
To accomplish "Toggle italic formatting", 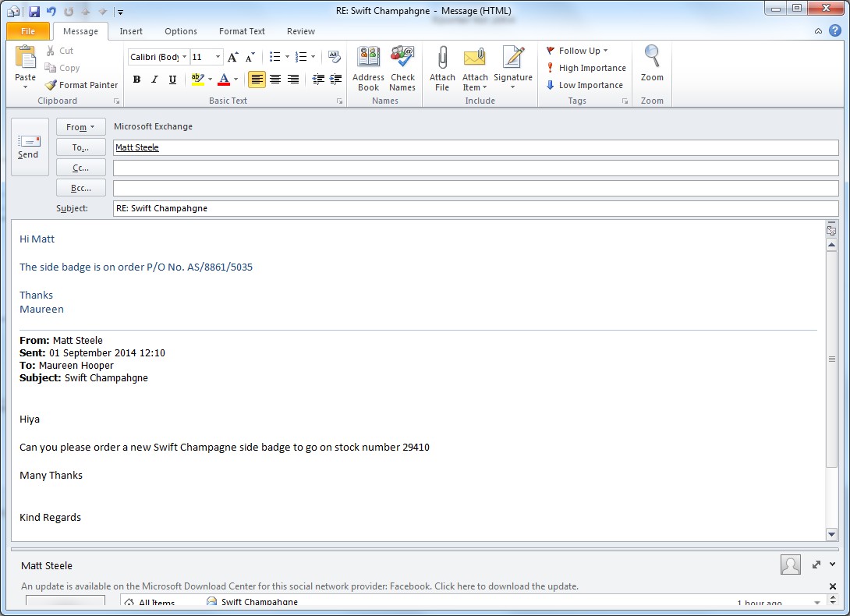I will tap(154, 80).
